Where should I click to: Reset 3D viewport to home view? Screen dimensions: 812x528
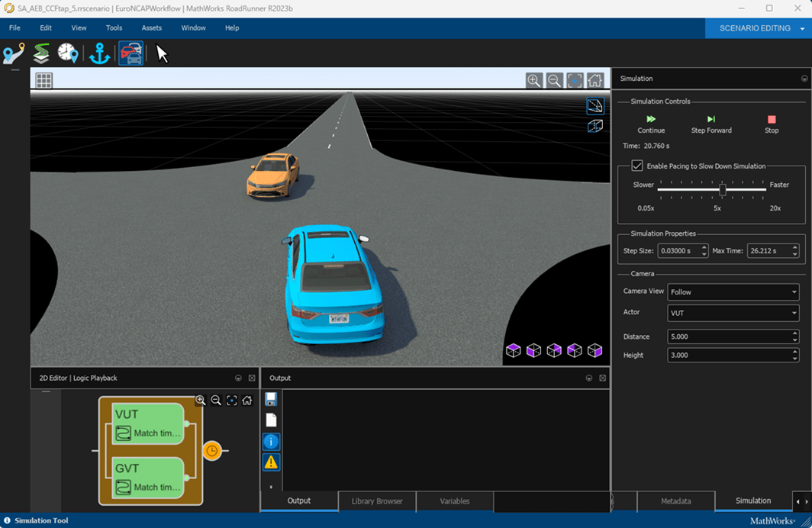pyautogui.click(x=595, y=80)
